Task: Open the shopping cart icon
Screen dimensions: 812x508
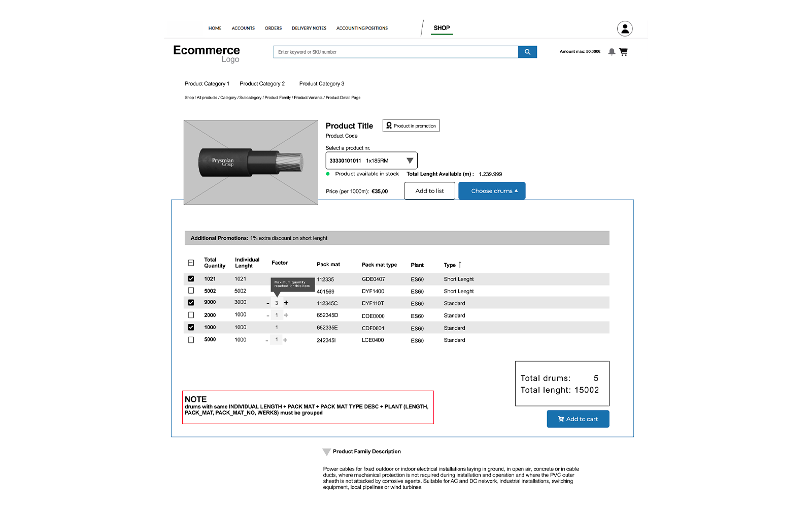Action: [x=624, y=52]
